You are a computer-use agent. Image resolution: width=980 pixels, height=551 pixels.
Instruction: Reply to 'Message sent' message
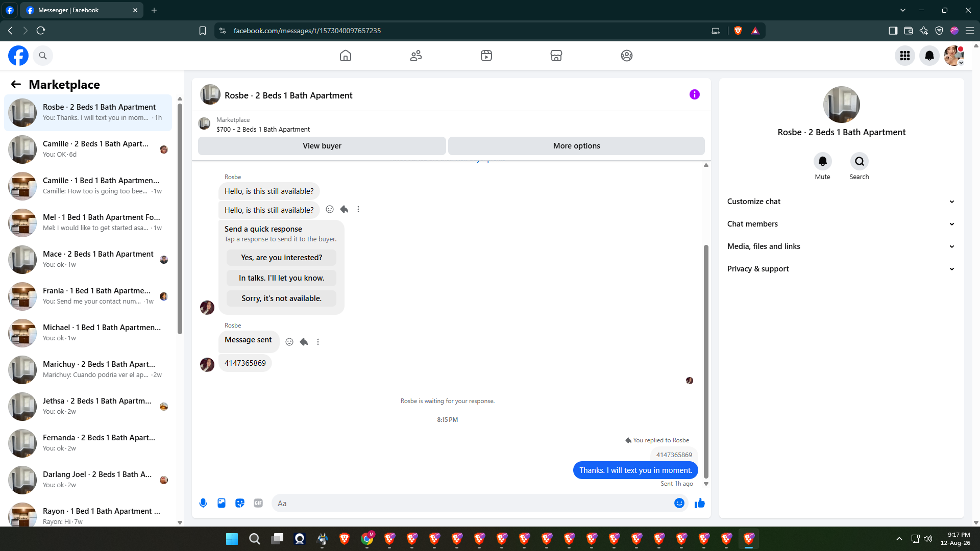coord(304,342)
